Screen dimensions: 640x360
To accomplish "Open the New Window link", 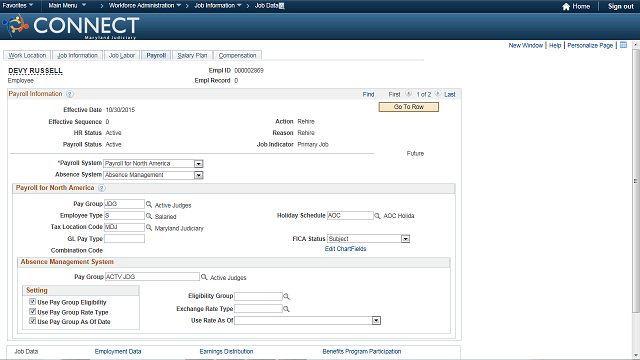I will click(525, 45).
